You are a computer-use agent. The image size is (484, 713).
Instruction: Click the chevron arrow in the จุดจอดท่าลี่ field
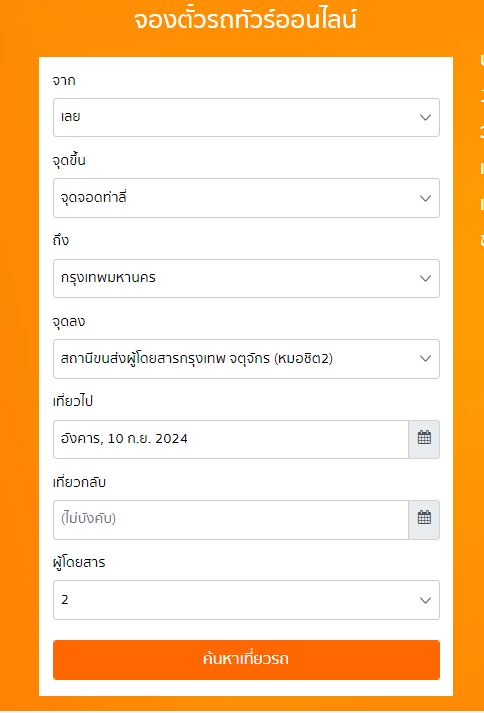click(x=425, y=198)
